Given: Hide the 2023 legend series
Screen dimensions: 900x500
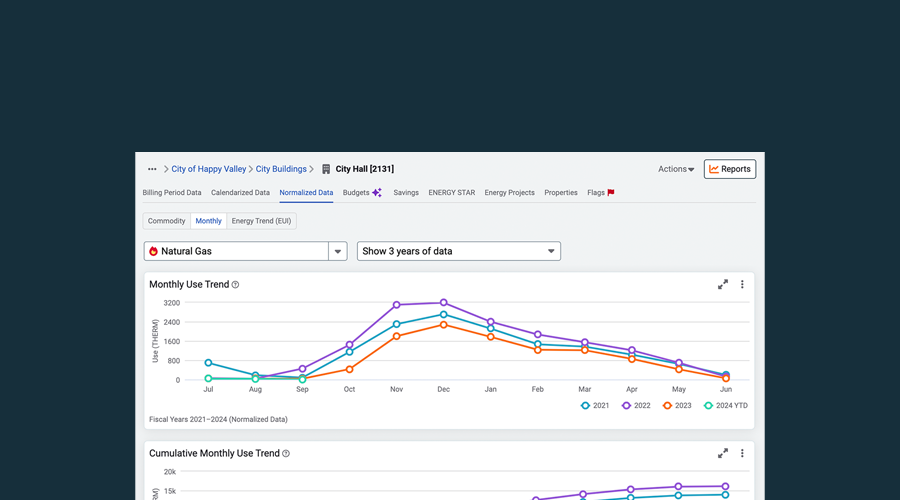Looking at the screenshot, I should 681,405.
